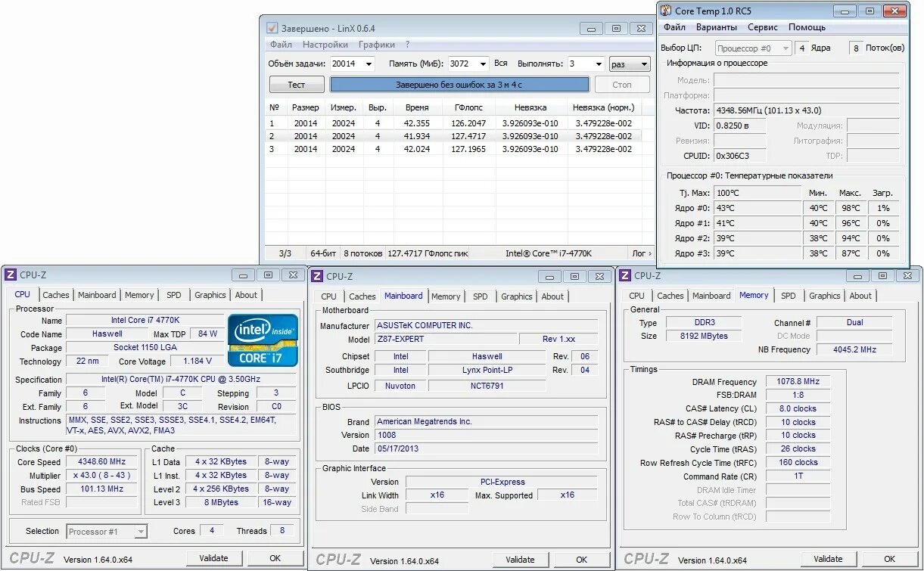This screenshot has height=571, width=924.
Task: Switch to CPU tab in right CPU-Z window
Action: [637, 296]
